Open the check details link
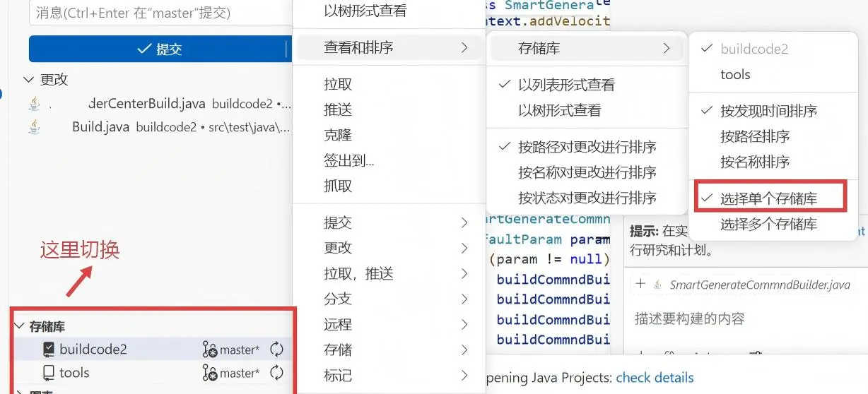Image resolution: width=868 pixels, height=394 pixels. (655, 378)
